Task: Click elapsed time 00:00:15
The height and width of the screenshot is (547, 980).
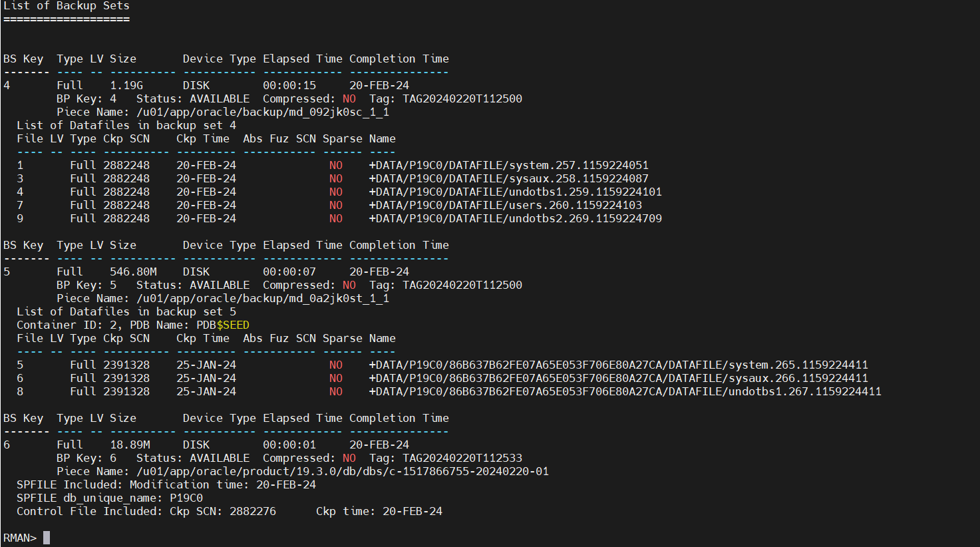Action: [289, 85]
